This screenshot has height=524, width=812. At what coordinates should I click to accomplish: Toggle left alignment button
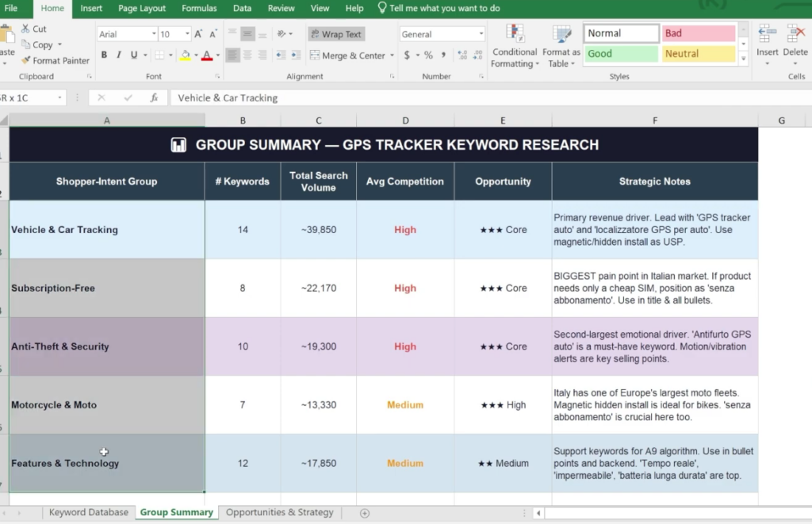click(x=233, y=55)
